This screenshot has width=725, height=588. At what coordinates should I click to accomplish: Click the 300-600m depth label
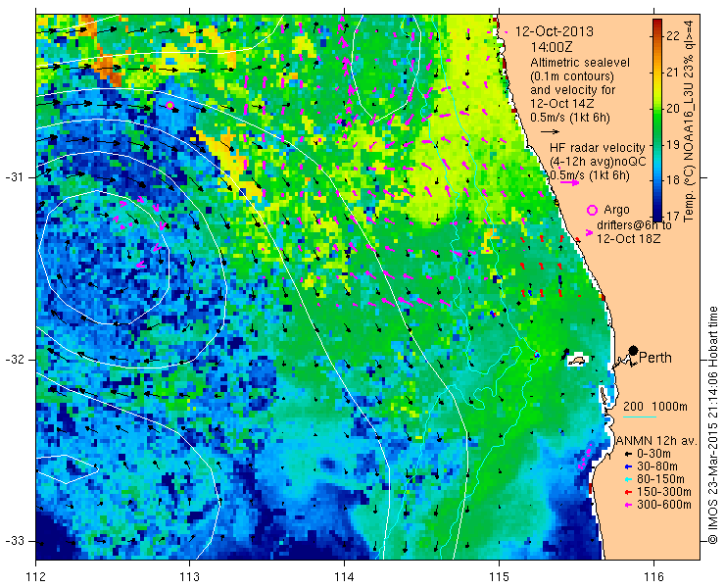[x=664, y=505]
